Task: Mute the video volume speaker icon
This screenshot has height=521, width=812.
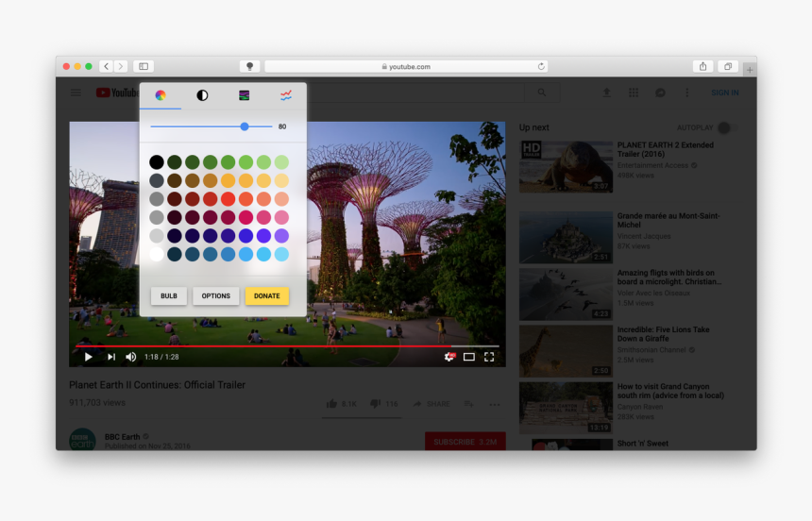Action: [x=130, y=357]
